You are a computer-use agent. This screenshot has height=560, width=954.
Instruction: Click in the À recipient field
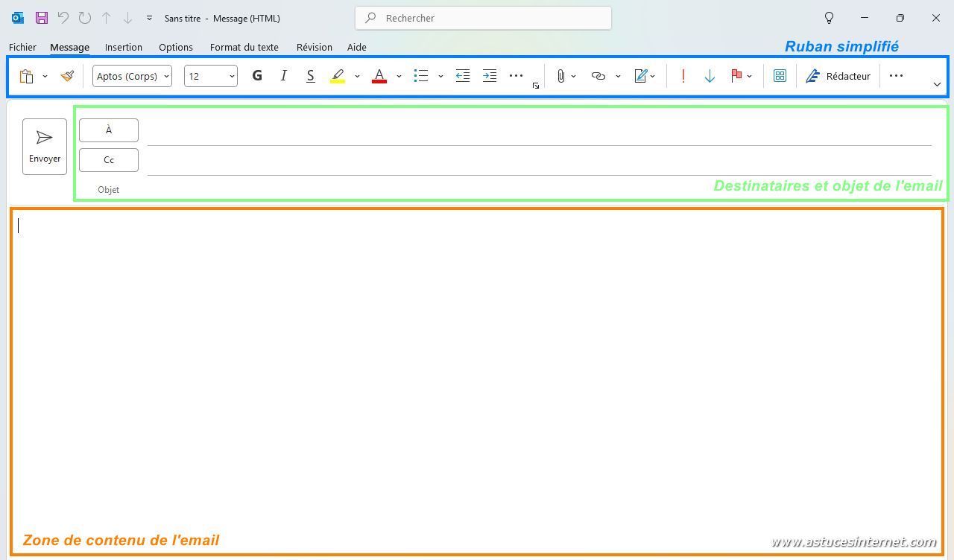pyautogui.click(x=540, y=131)
